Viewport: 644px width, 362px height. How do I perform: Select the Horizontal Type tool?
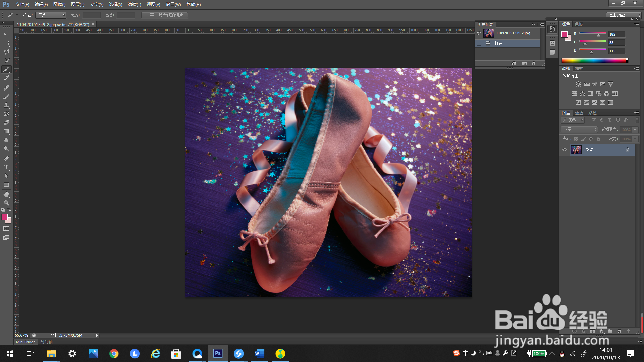coord(6,167)
